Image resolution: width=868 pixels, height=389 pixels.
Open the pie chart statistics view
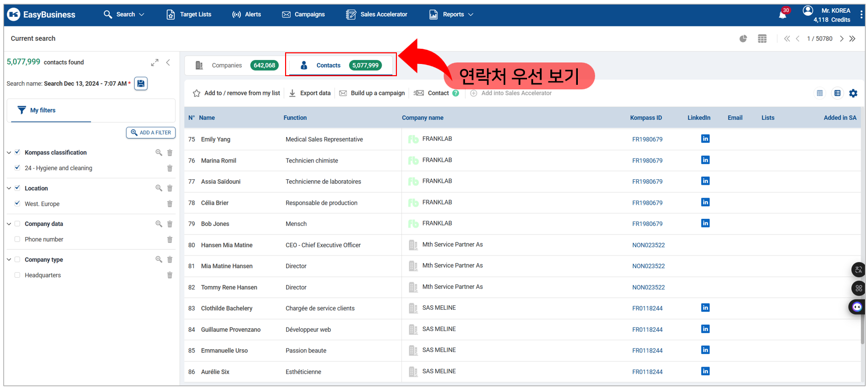coord(743,39)
